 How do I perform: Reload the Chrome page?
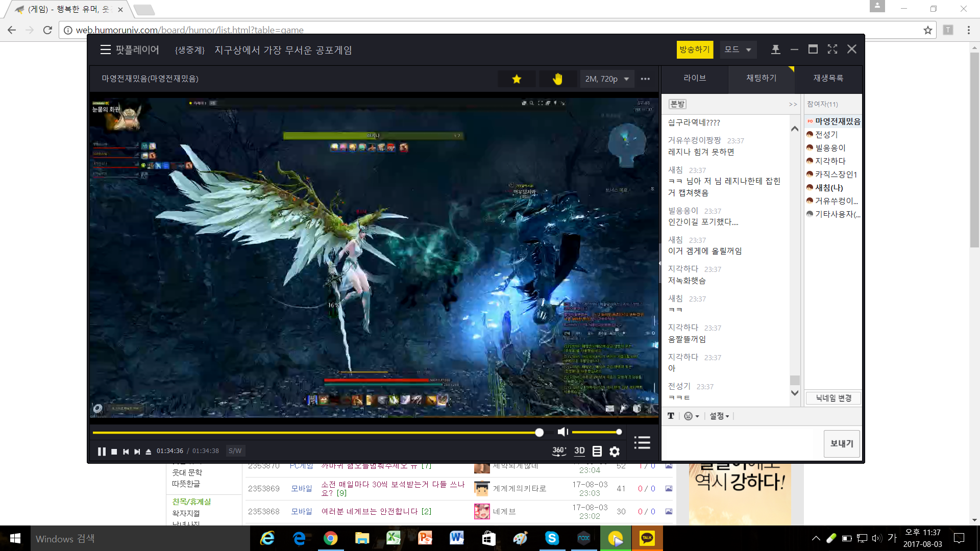tap(47, 30)
